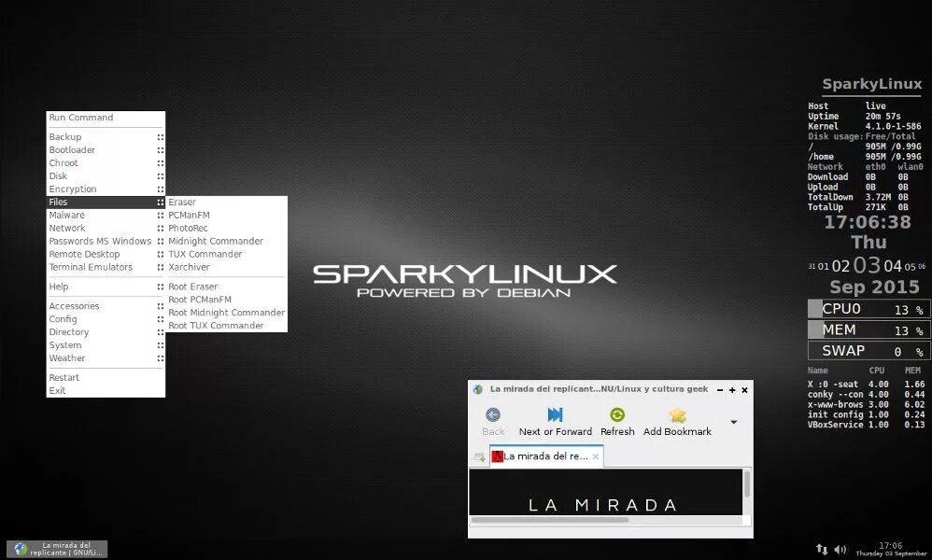The image size is (932, 560).
Task: Click the LA MIRADA page banner
Action: pos(606,492)
